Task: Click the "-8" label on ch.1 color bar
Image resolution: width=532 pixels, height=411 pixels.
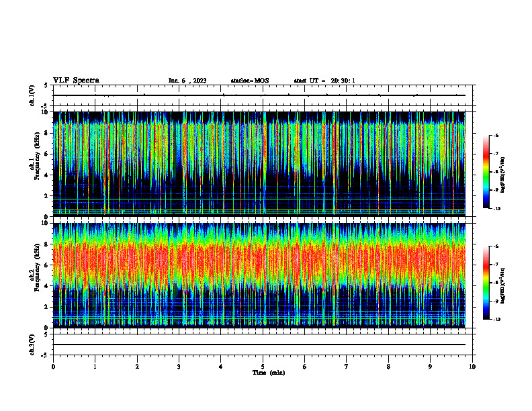Action: (x=496, y=172)
